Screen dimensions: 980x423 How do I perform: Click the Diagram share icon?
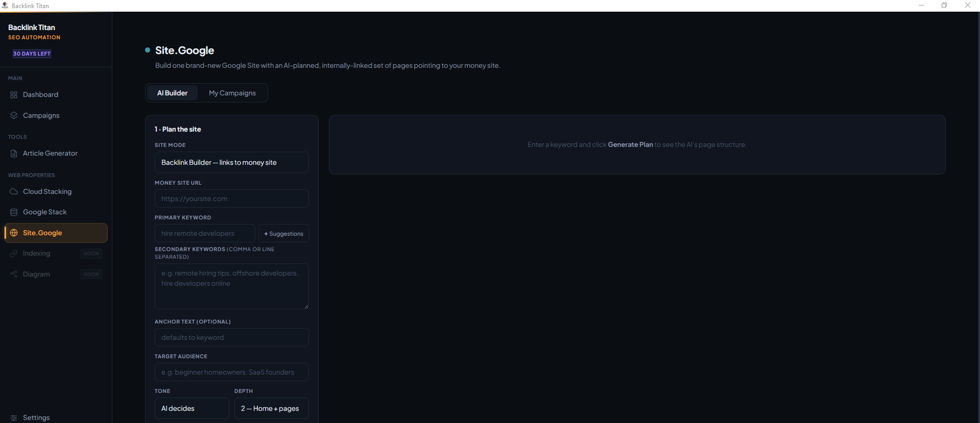coord(13,274)
